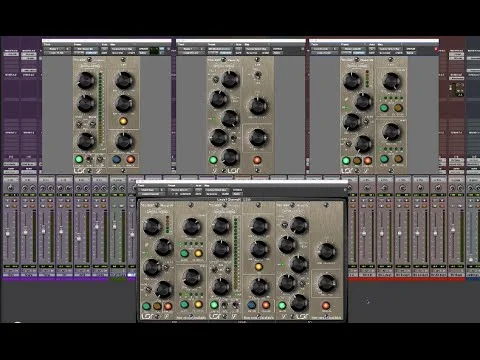Toggle the green button in the middle plugin window
This screenshot has width=480, height=360.
pyautogui.click(x=213, y=160)
